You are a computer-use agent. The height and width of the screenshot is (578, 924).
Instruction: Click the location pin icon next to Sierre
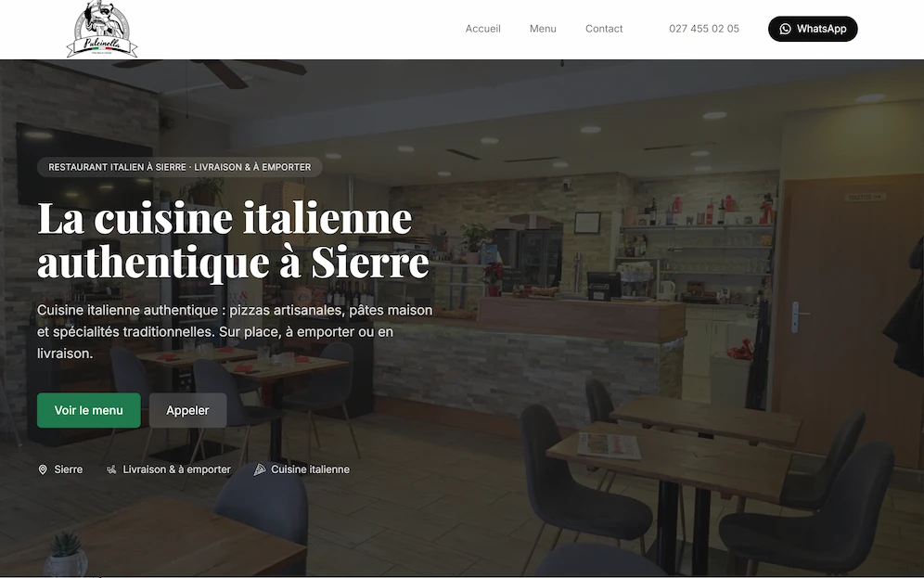(43, 469)
